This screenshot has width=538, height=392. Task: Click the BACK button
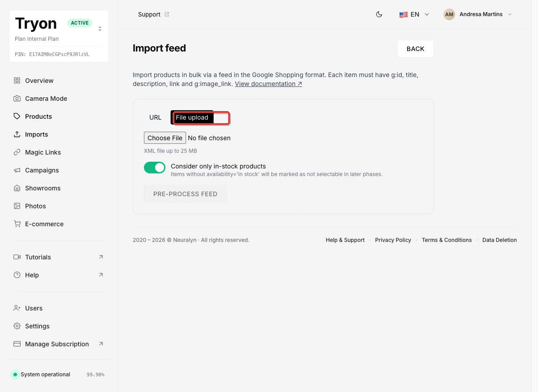tap(415, 49)
